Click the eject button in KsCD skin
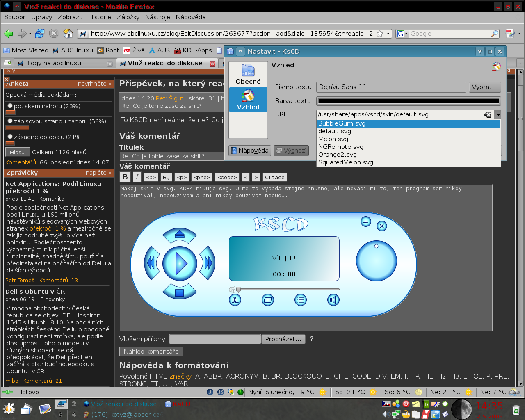This screenshot has height=420, width=525. pyautogui.click(x=180, y=235)
